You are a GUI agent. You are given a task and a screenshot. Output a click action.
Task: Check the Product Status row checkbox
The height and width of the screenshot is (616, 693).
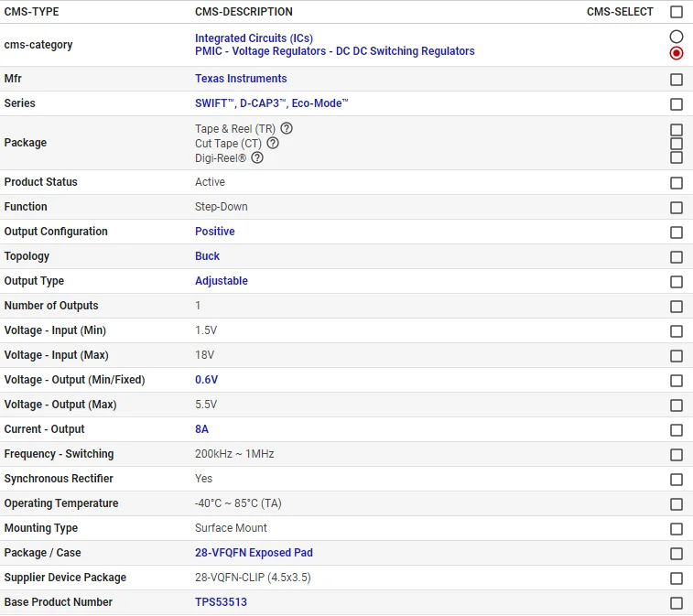point(677,183)
